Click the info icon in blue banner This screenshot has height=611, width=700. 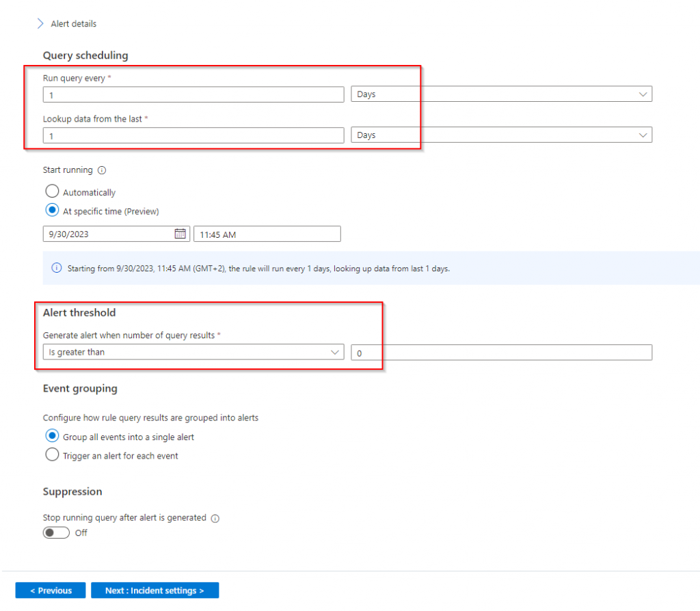(x=57, y=268)
